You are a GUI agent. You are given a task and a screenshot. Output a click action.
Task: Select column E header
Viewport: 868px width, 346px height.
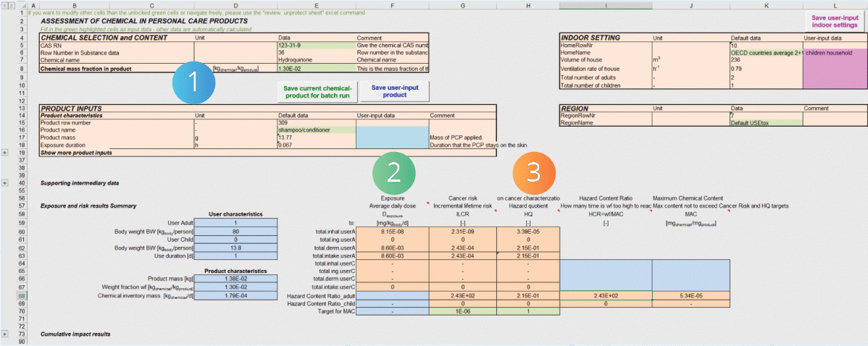pyautogui.click(x=315, y=4)
